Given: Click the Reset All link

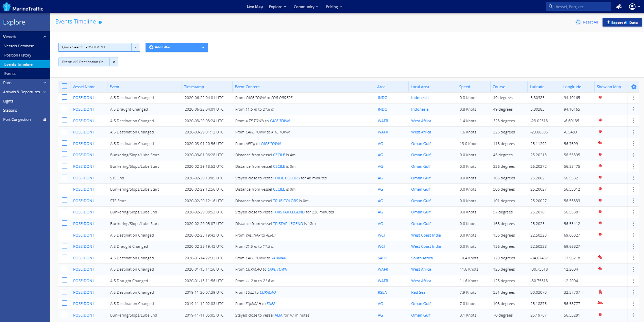Looking at the screenshot, I should (590, 22).
